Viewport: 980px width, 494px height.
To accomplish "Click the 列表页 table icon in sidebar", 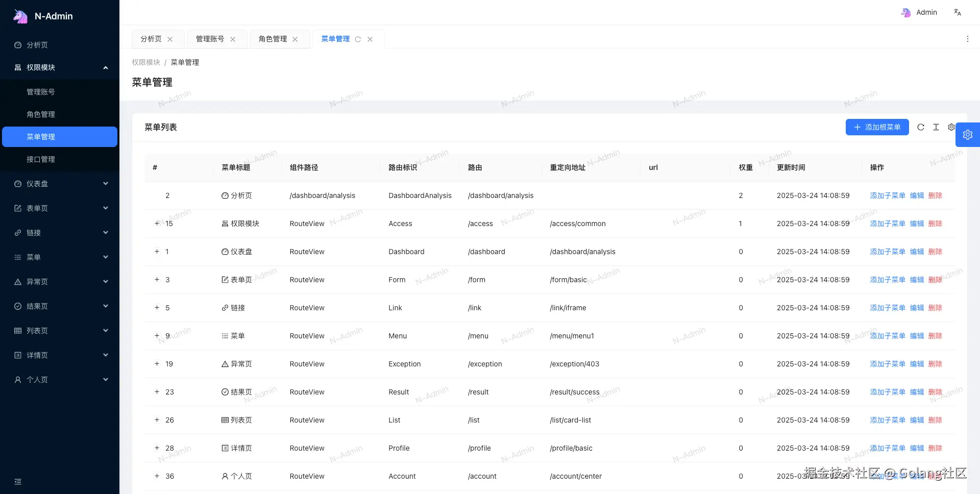I will coord(18,331).
